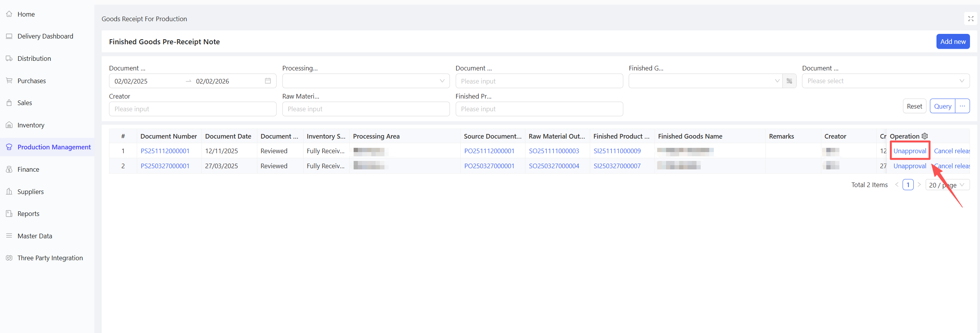Open document PS251112000001 link
Viewport: 980px width, 333px height.
coord(165,151)
